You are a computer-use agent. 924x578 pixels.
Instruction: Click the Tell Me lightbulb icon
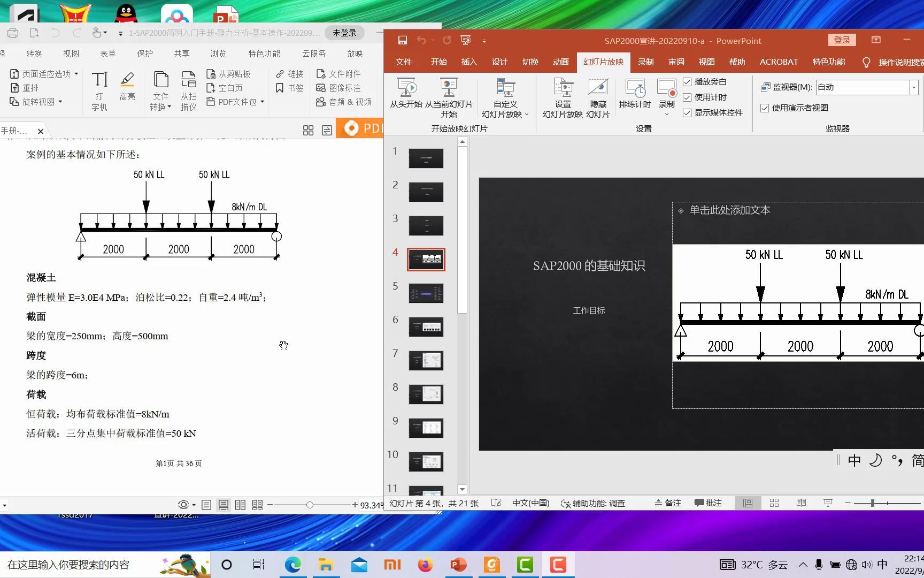[x=866, y=62]
